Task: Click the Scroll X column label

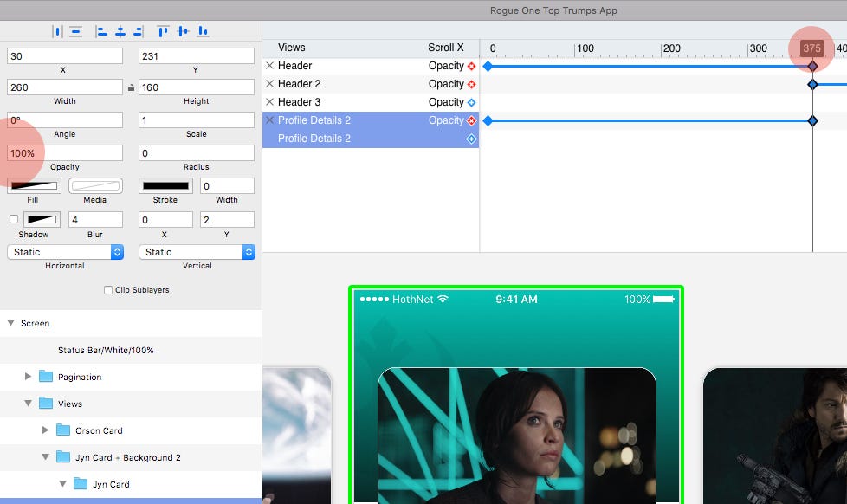Action: click(x=446, y=48)
